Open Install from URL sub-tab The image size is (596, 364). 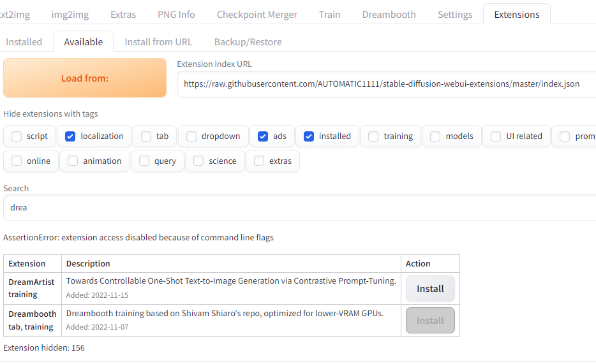point(158,41)
